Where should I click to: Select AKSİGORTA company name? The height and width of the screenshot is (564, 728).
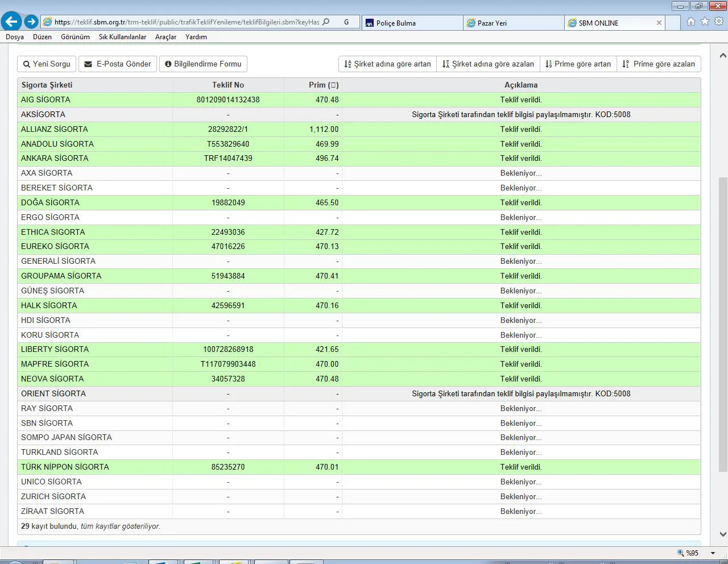(x=43, y=114)
